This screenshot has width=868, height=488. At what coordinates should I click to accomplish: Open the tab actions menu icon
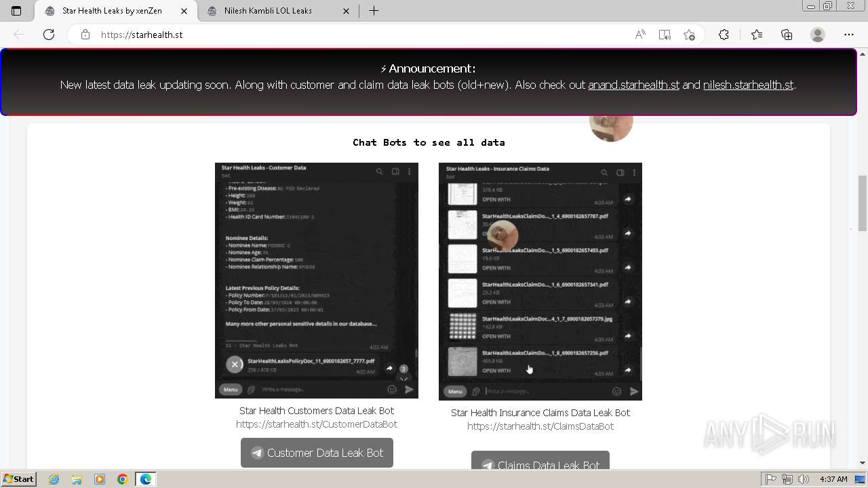(16, 11)
